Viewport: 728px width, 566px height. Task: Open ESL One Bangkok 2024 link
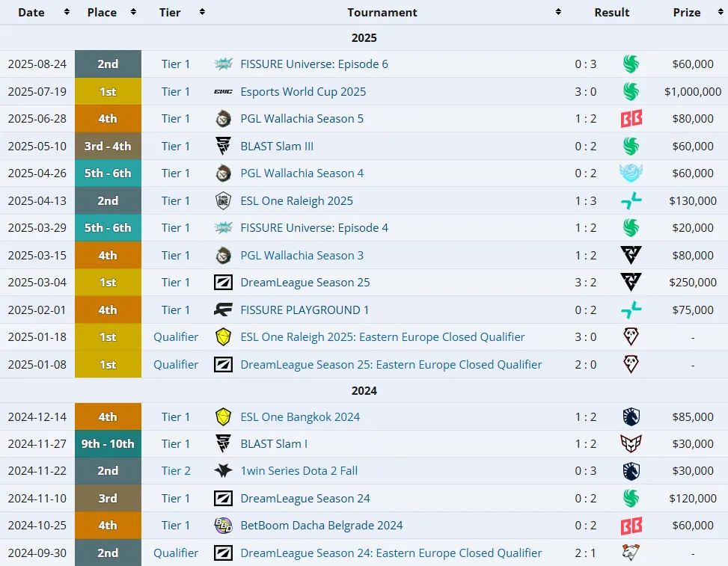point(300,417)
